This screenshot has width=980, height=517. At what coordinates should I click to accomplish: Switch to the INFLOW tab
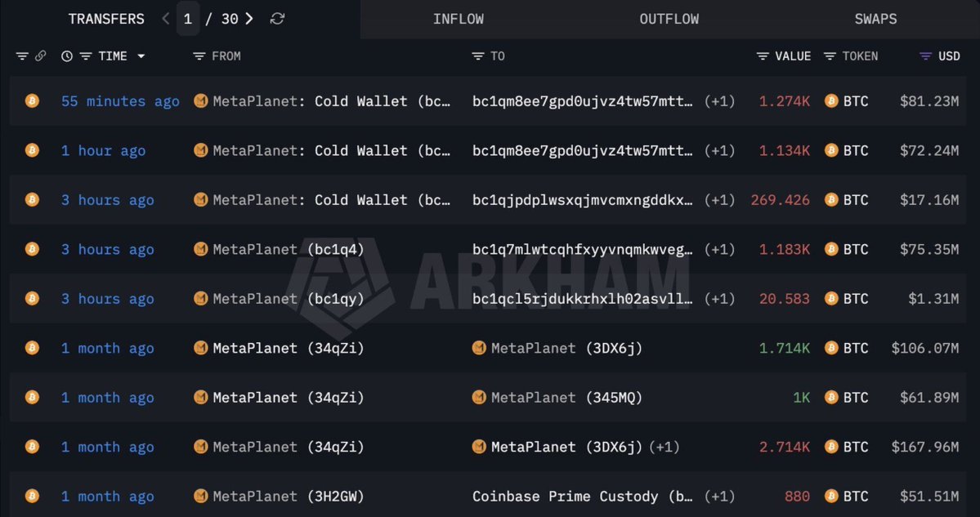459,20
